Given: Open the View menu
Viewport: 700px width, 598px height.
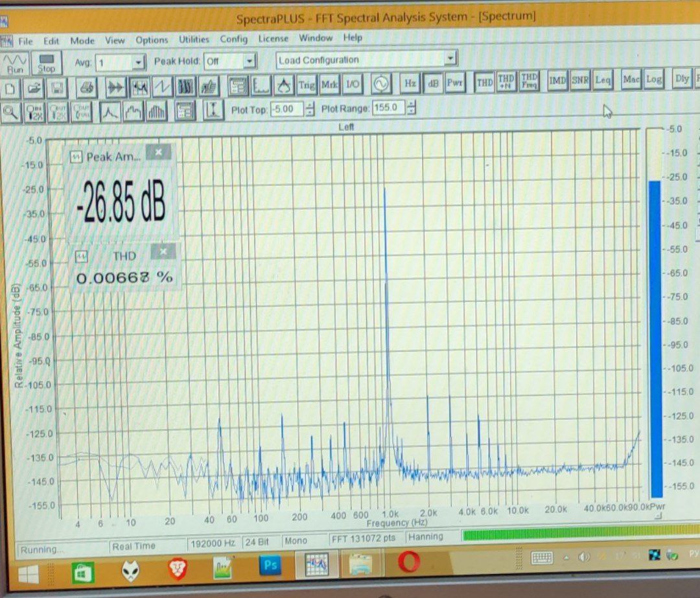Looking at the screenshot, I should (115, 40).
